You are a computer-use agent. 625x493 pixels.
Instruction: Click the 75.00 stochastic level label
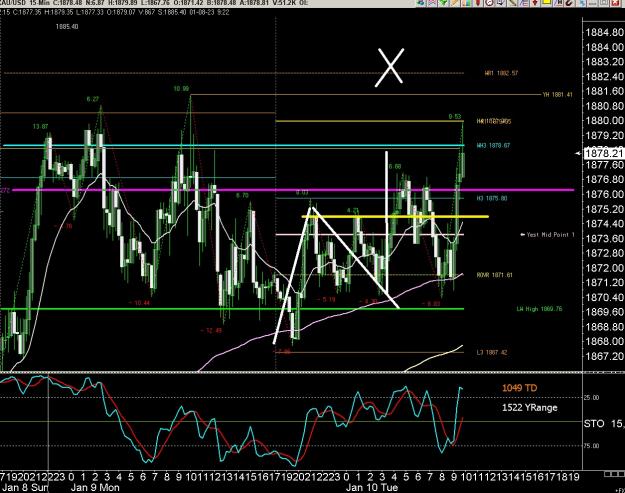[592, 446]
